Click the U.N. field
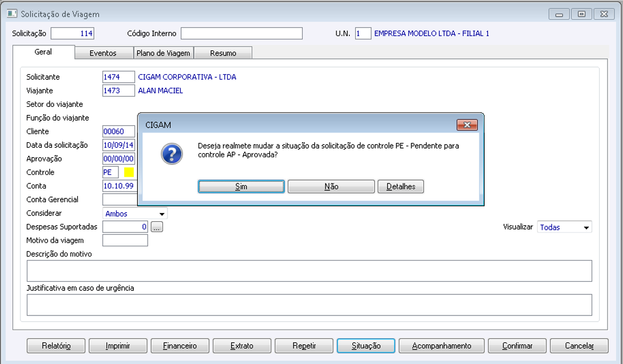Image resolution: width=623 pixels, height=364 pixels. coord(363,33)
